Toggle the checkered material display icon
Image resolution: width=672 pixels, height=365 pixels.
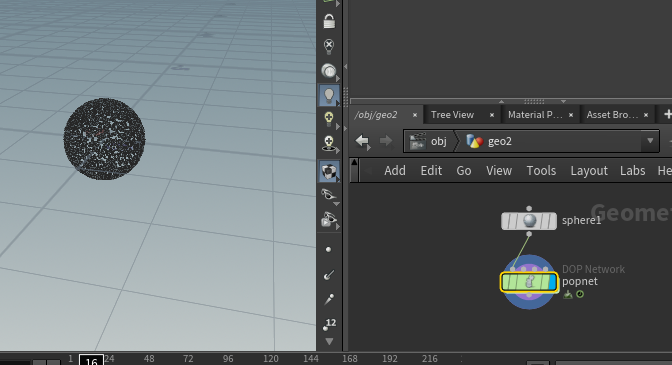[329, 171]
